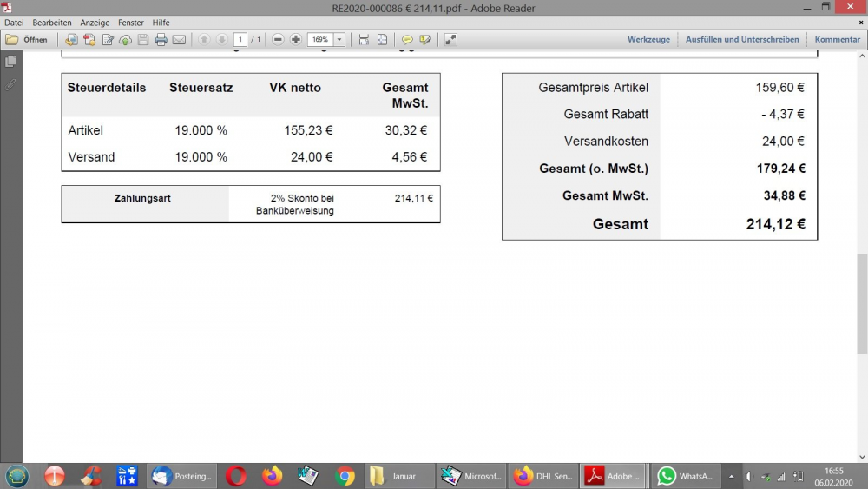Click the volume speaker tray icon
The image size is (868, 489).
click(749, 477)
